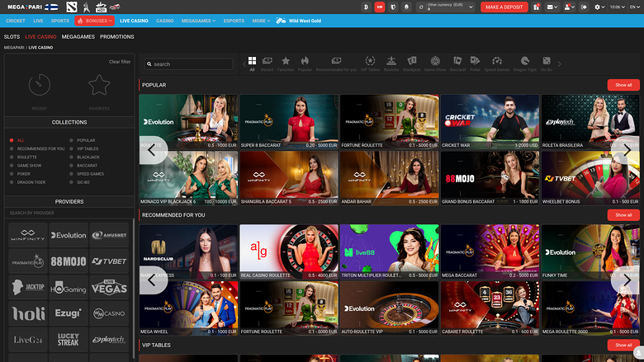This screenshot has width=644, height=362.
Task: Open the notification bell icon
Action: coord(406,7)
